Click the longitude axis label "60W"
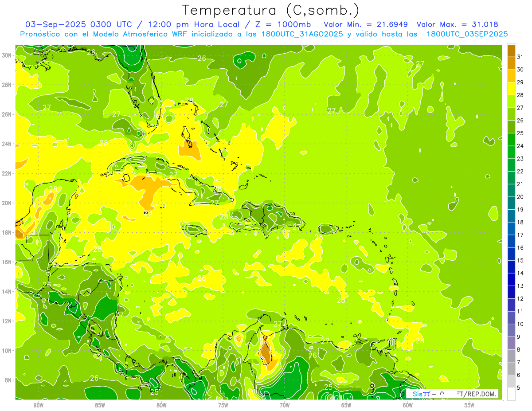 tap(408, 405)
